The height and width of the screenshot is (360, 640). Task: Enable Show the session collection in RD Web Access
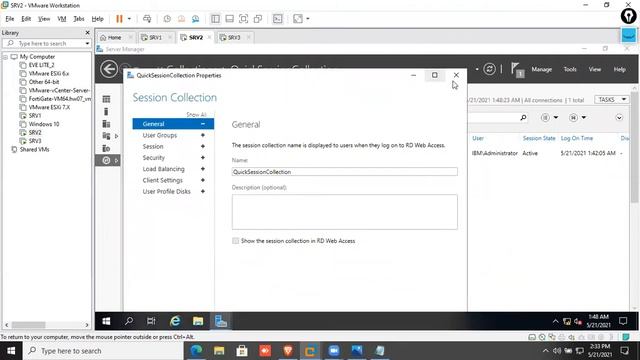coord(236,241)
